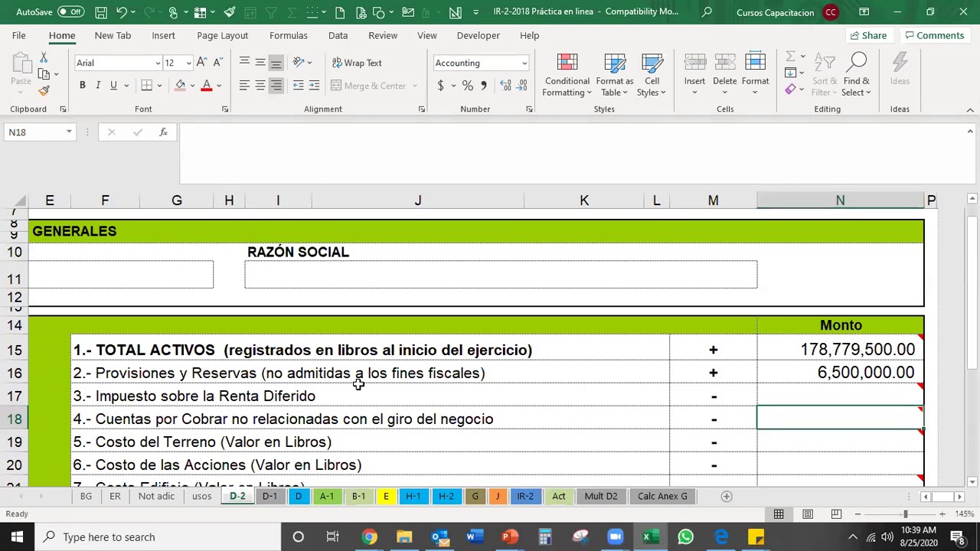
Task: Switch to the Insert ribbon tab
Action: click(163, 35)
